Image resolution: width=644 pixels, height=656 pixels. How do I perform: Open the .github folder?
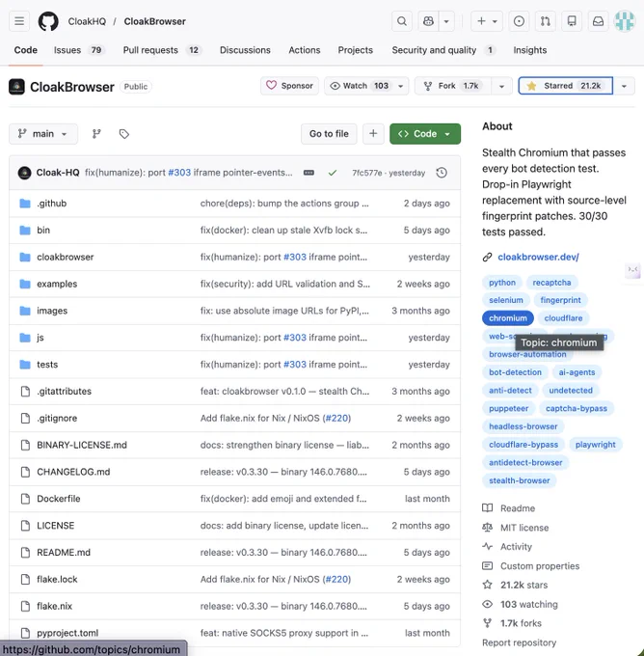click(51, 204)
